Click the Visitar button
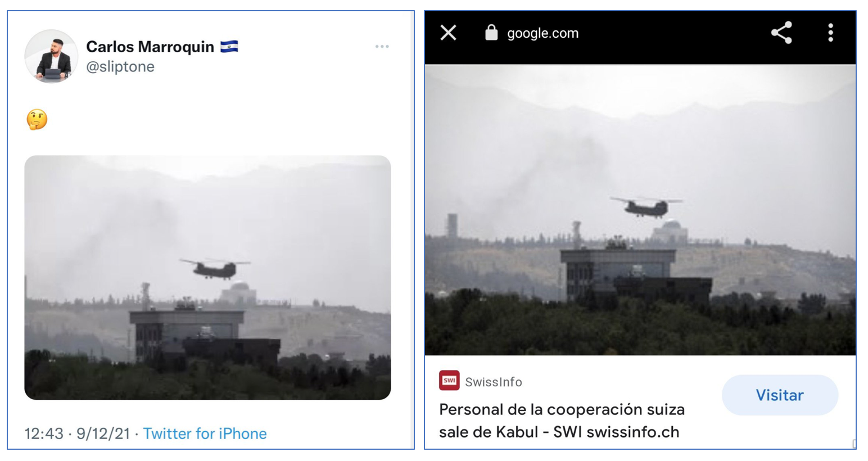 click(x=780, y=395)
